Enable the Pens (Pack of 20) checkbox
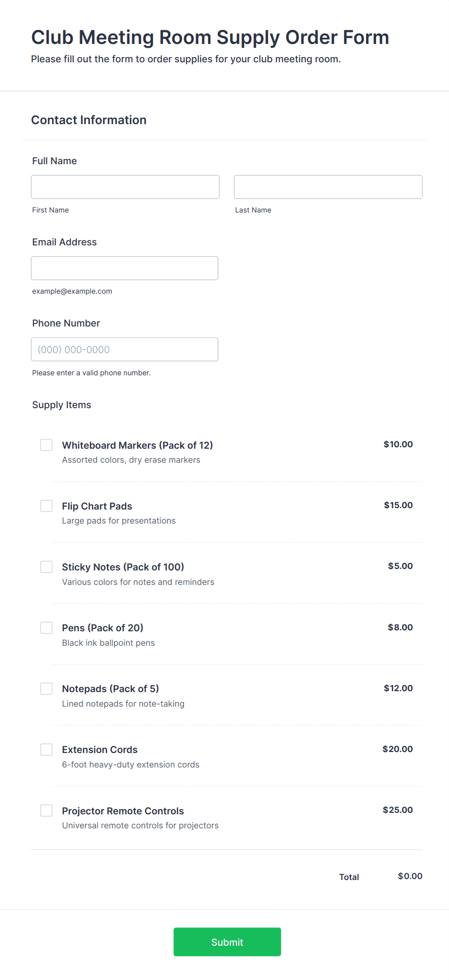449x980 pixels. coord(46,627)
